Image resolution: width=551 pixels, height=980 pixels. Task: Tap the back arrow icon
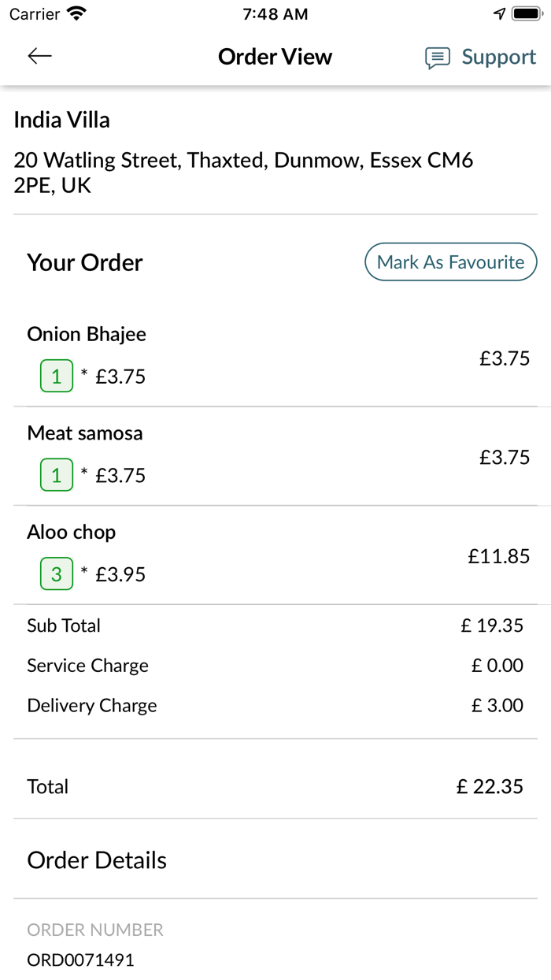39,56
